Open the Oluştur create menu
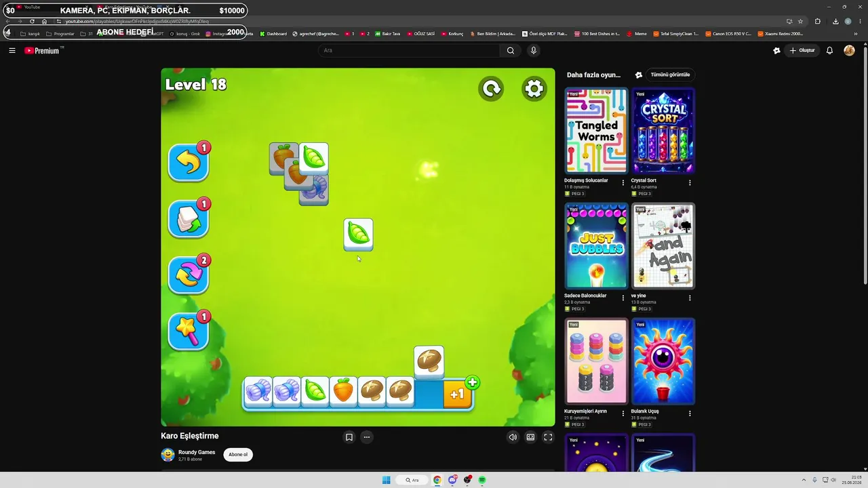The height and width of the screenshot is (488, 868). click(x=802, y=50)
